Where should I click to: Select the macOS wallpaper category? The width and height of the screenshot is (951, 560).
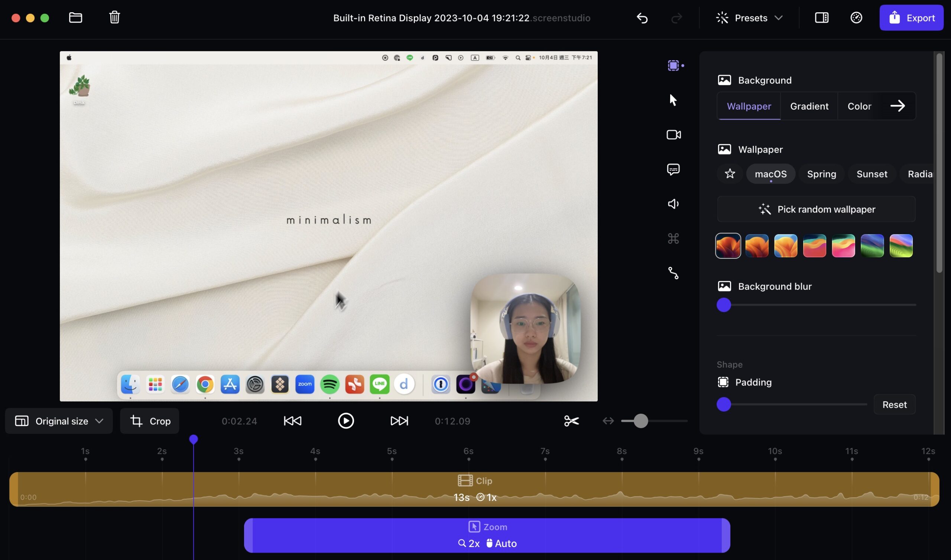[x=770, y=173]
